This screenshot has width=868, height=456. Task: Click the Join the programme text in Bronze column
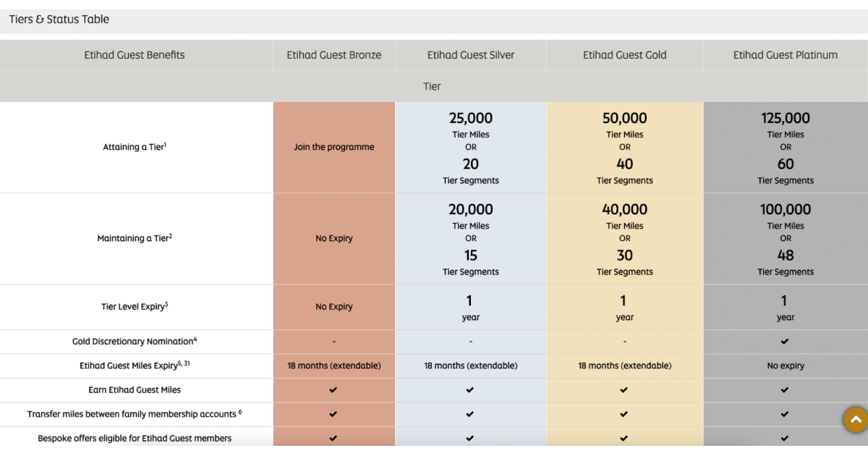[x=333, y=147]
